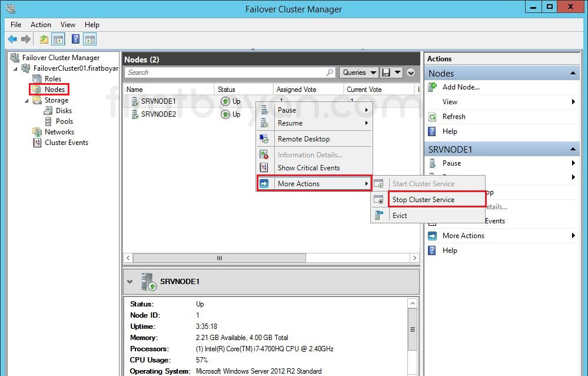The height and width of the screenshot is (376, 588).
Task: Click the Refresh icon in Actions pane
Action: coord(433,117)
